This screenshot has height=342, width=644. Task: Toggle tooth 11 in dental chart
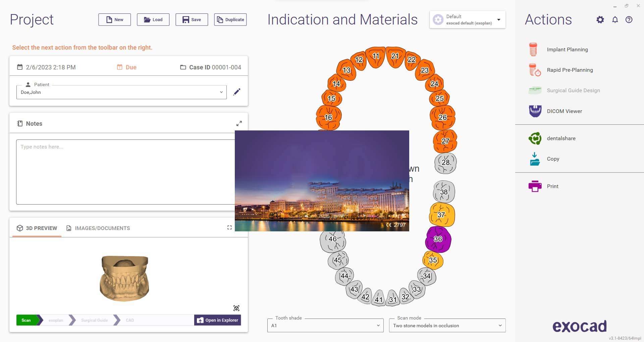[376, 56]
